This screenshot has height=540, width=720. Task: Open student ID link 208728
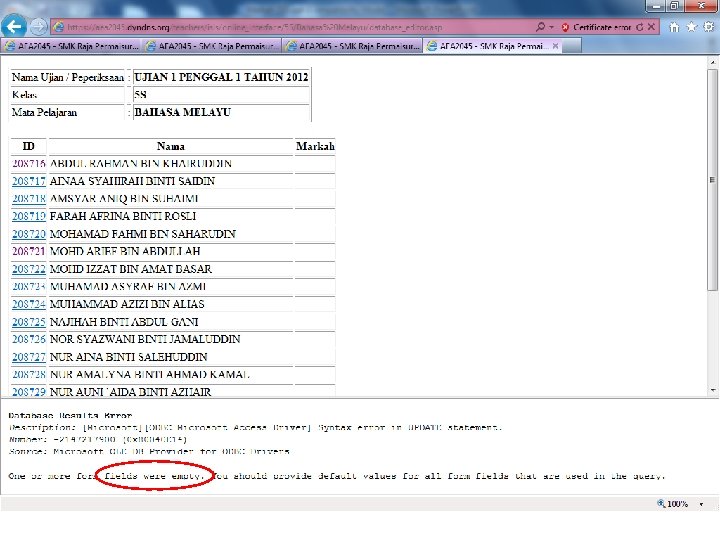click(29, 374)
